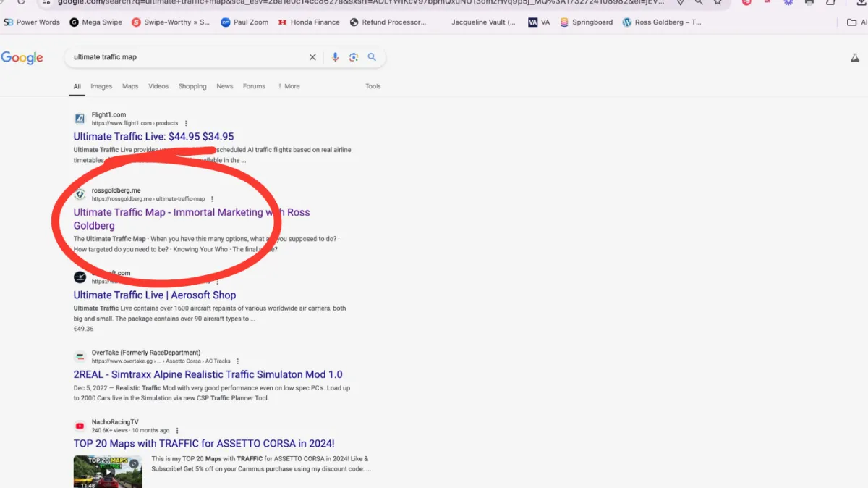
Task: Switch to the Images tab
Action: coord(101,86)
